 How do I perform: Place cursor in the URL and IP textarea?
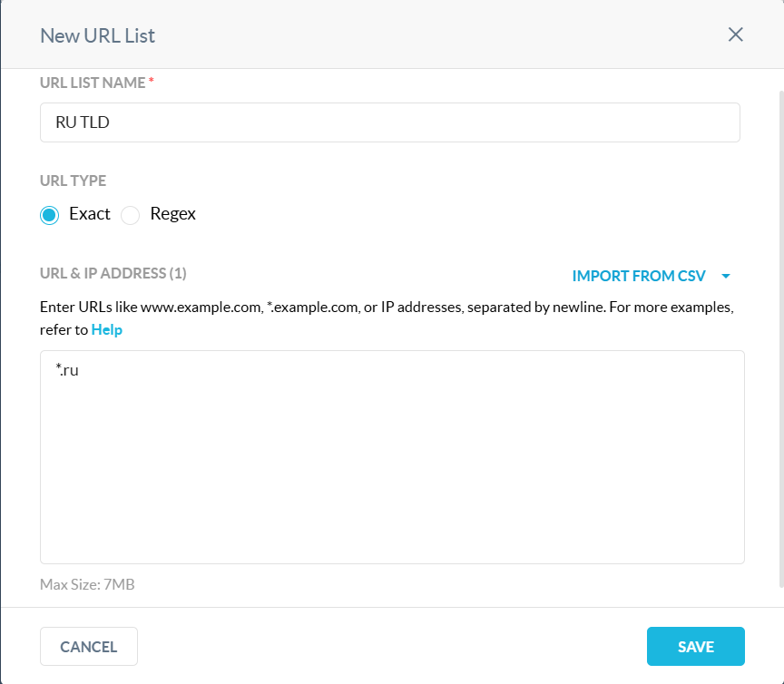click(390, 454)
